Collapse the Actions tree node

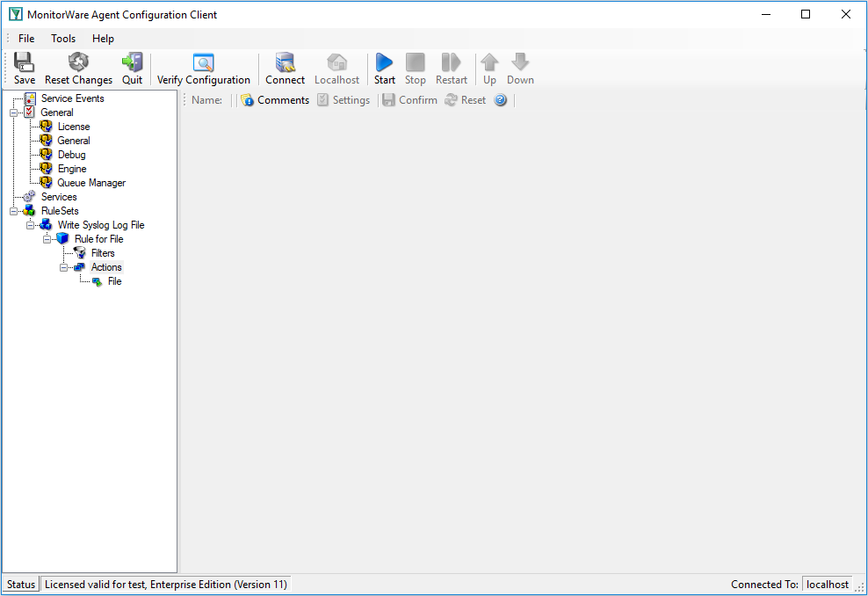pyautogui.click(x=63, y=267)
